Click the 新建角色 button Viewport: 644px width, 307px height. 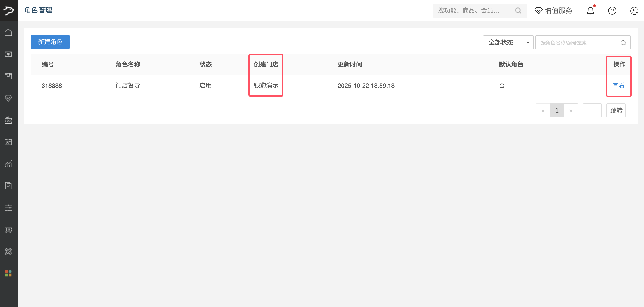(50, 42)
